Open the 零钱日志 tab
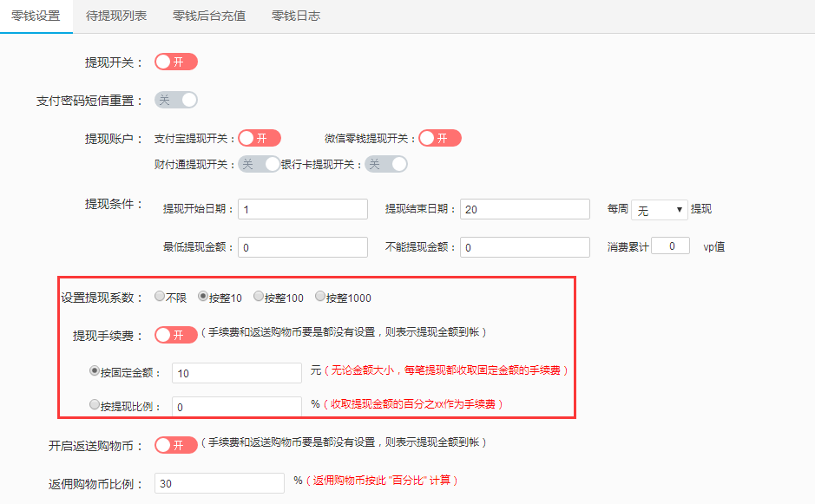 click(x=296, y=16)
